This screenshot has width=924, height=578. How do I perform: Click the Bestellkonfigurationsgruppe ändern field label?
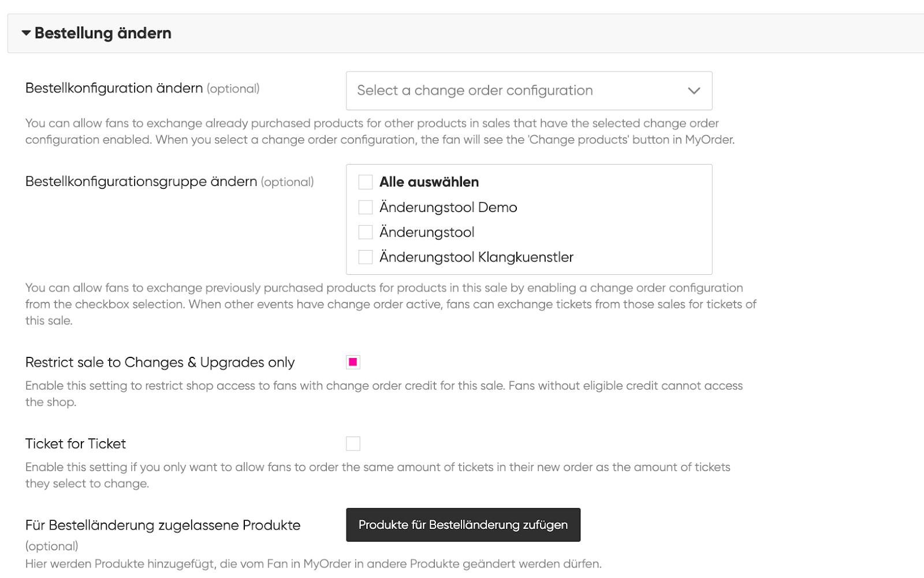141,182
